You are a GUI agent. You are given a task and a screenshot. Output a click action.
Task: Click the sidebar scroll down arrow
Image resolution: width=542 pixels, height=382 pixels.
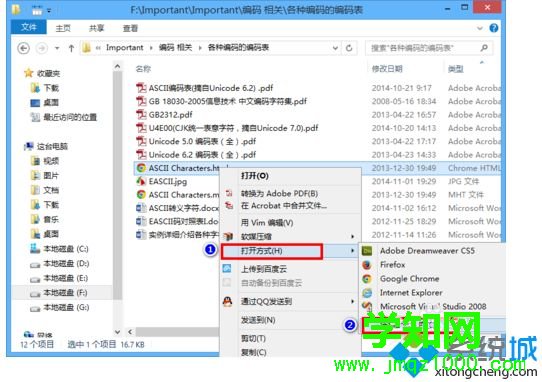[118, 332]
